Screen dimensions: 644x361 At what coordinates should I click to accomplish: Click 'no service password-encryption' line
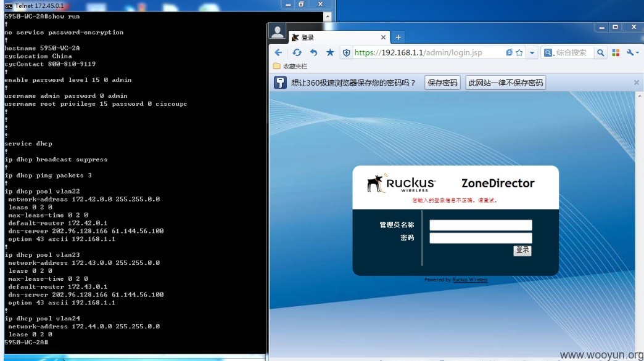click(64, 33)
